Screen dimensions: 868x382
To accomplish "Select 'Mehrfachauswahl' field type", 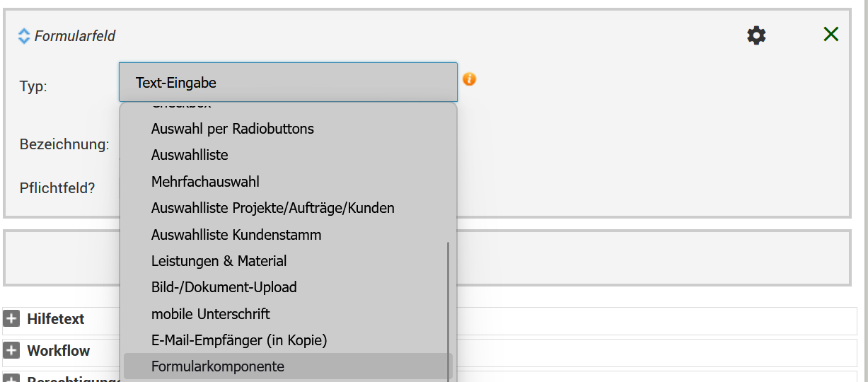I will point(205,182).
